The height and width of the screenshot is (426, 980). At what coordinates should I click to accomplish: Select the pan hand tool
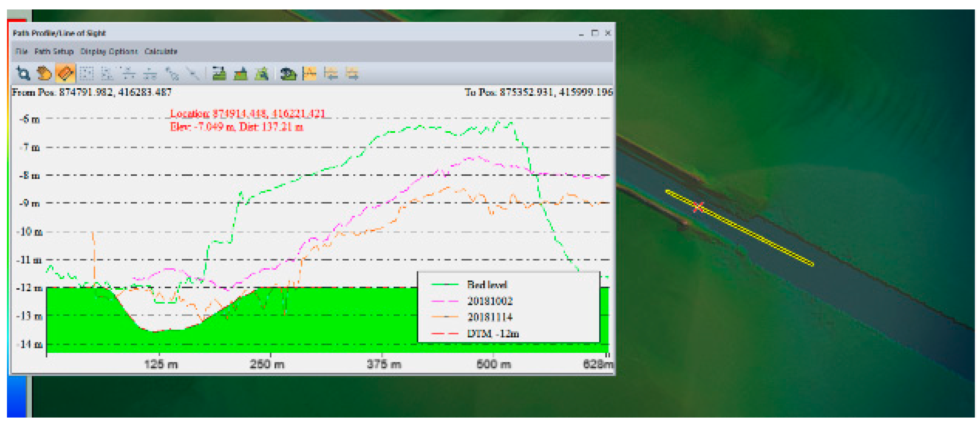click(44, 73)
